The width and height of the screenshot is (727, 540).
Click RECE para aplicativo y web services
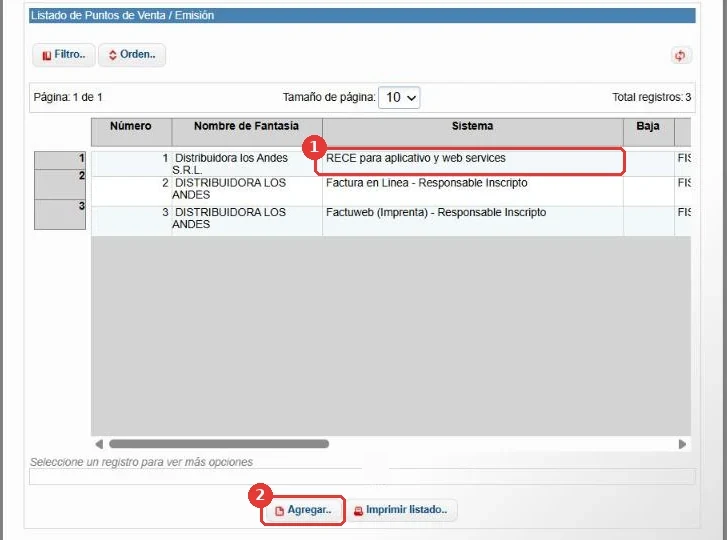[415, 158]
